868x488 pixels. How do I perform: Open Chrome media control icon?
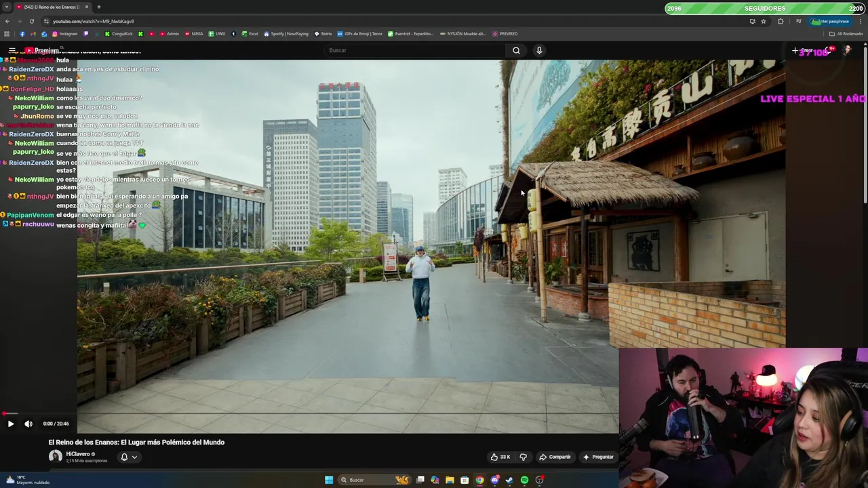pyautogui.click(x=798, y=21)
